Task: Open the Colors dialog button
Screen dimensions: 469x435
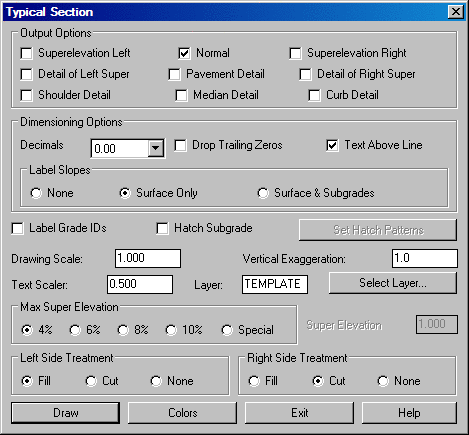Action: pyautogui.click(x=182, y=413)
